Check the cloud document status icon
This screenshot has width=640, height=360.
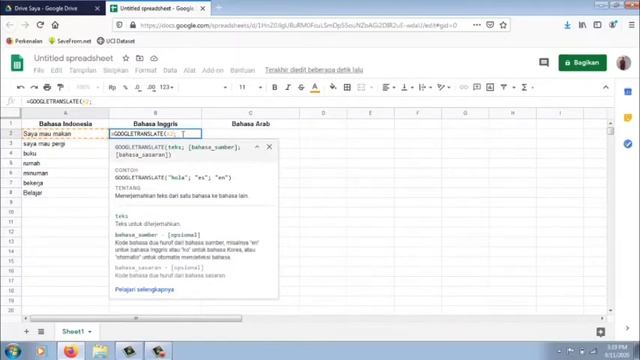click(x=154, y=58)
